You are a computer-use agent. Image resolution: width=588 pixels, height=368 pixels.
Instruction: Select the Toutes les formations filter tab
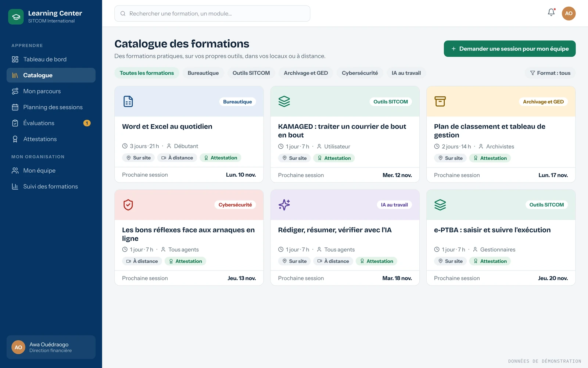(x=147, y=73)
